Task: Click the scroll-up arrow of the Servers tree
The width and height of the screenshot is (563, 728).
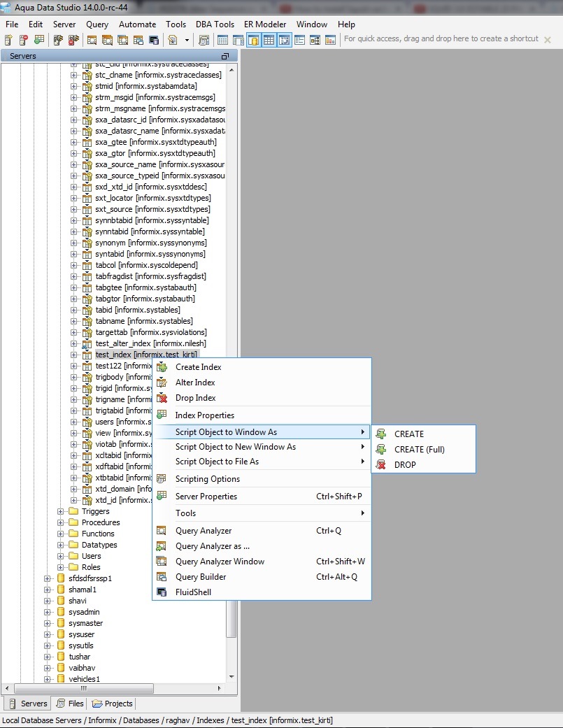Action: click(x=231, y=70)
